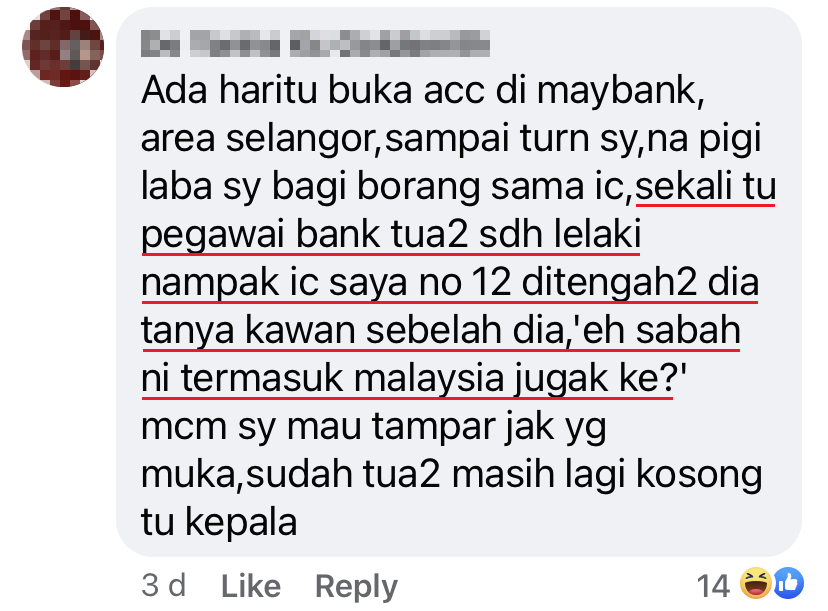Click the laughing Haha reaction emoji
828x611 pixels.
[755, 583]
